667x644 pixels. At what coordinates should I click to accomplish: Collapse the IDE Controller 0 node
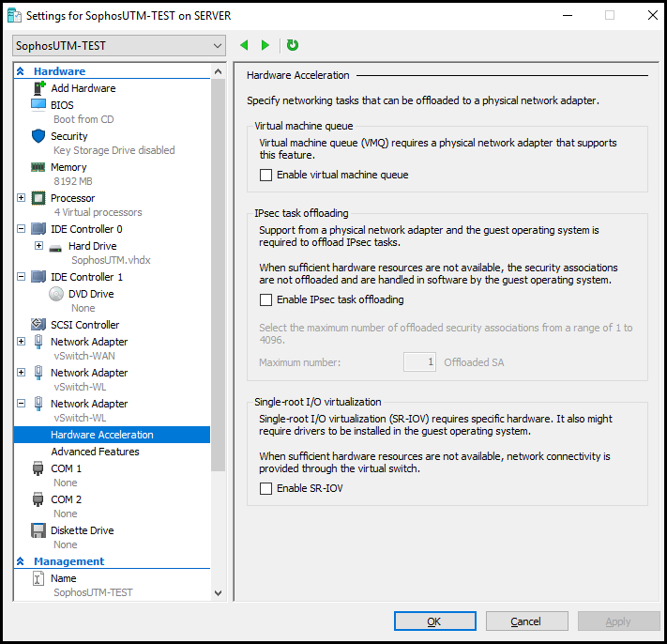tap(22, 229)
